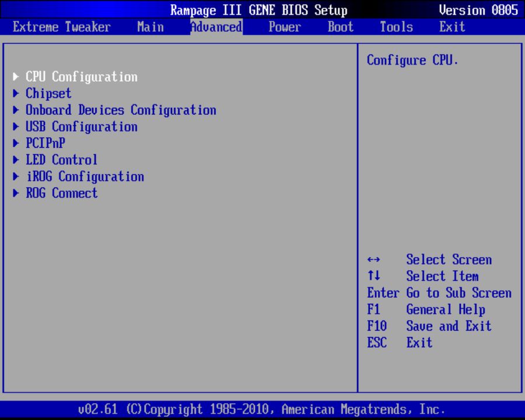Open the Extreme Tweaker tab

pyautogui.click(x=62, y=27)
